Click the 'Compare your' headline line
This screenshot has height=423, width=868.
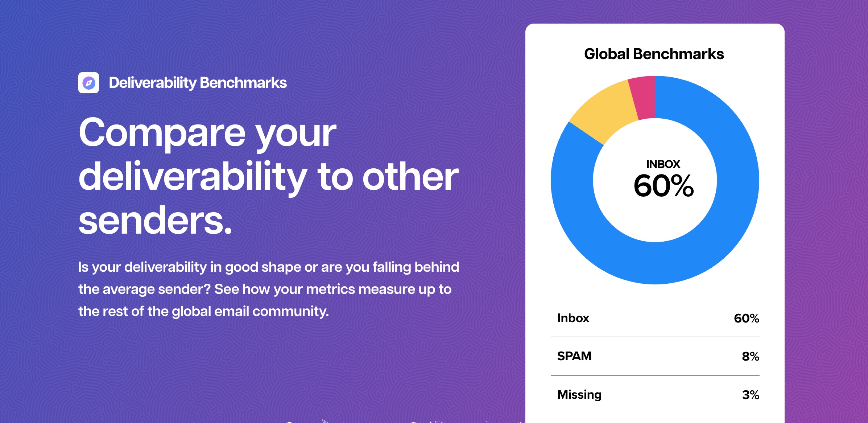(207, 133)
